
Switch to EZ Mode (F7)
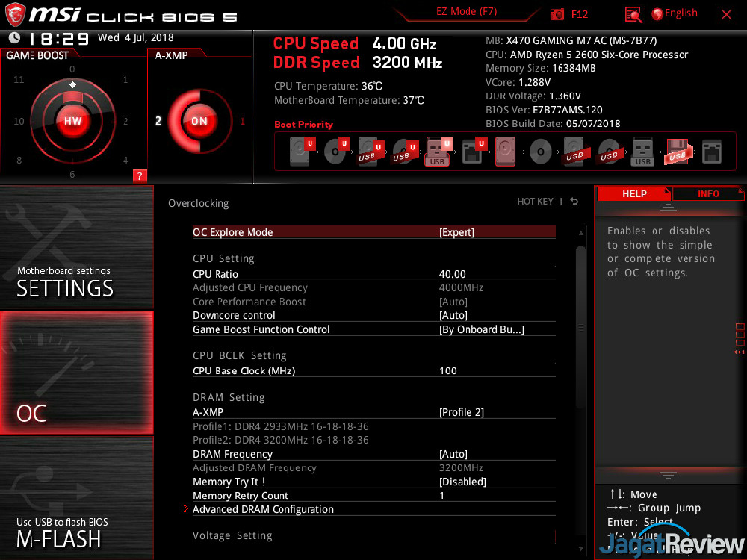point(466,12)
